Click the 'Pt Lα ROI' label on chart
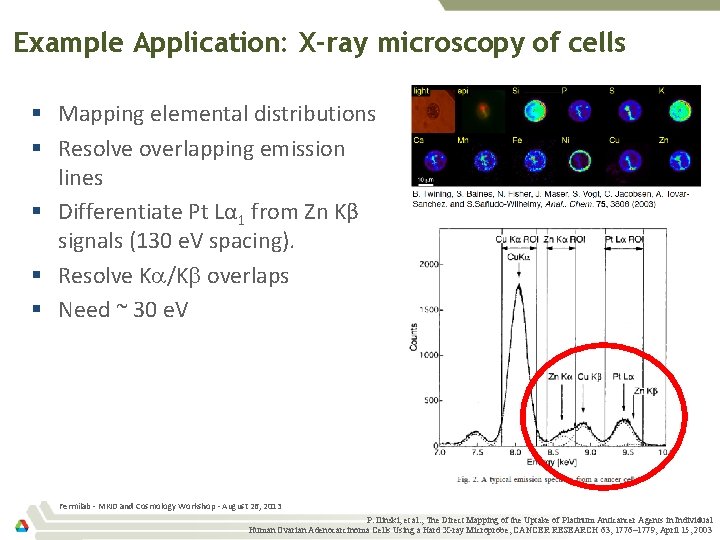The height and width of the screenshot is (540, 720). 624,239
